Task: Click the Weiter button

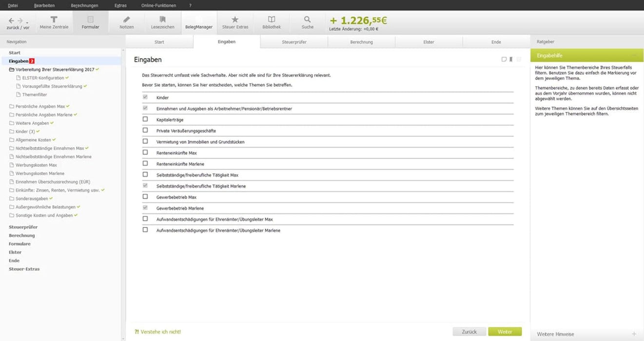Action: tap(505, 331)
